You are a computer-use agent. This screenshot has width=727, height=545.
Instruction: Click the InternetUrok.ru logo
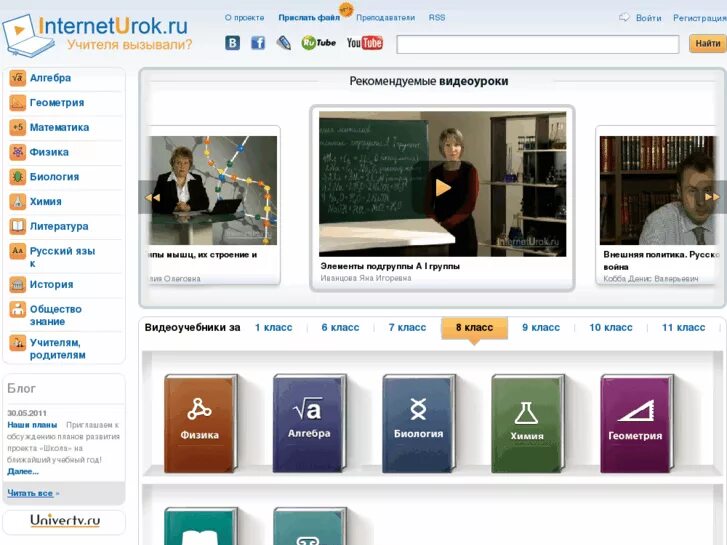96,34
